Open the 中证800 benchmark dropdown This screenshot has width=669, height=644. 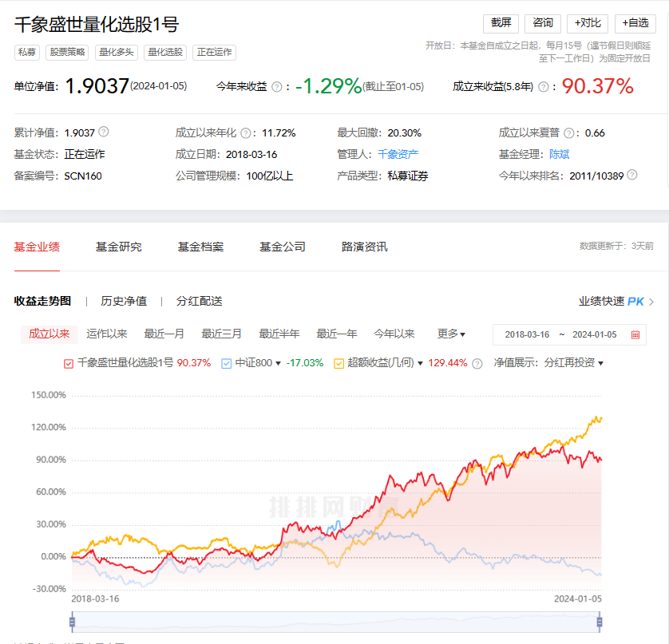[x=278, y=364]
